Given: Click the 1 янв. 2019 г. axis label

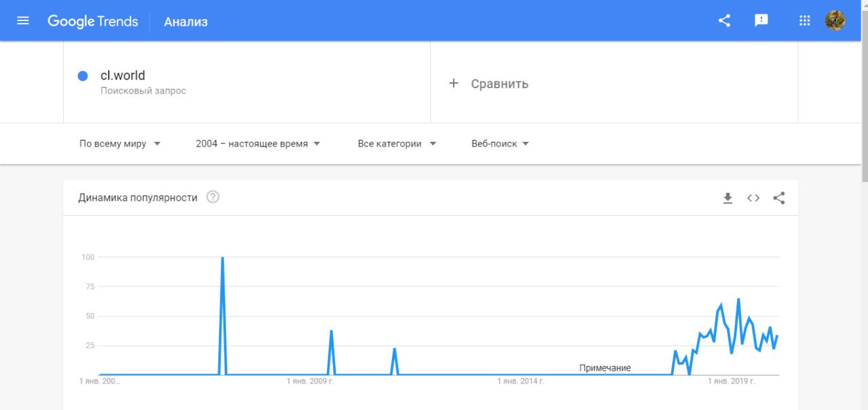Looking at the screenshot, I should (x=732, y=381).
